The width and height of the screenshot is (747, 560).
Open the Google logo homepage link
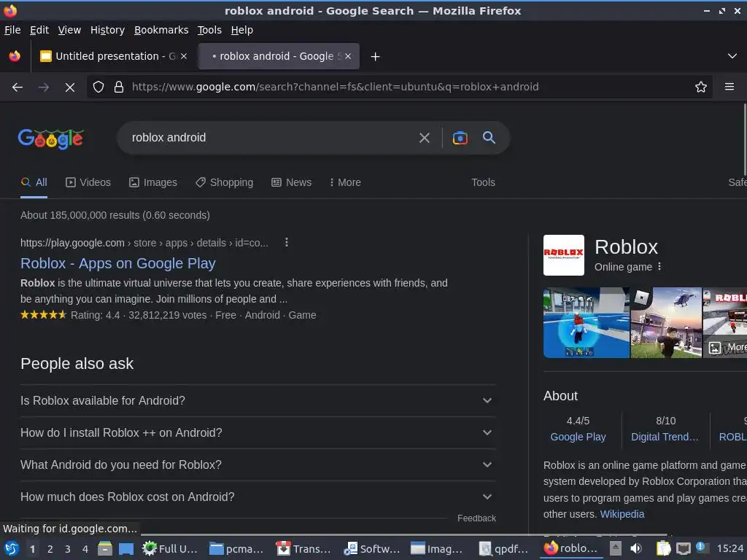[x=51, y=139]
